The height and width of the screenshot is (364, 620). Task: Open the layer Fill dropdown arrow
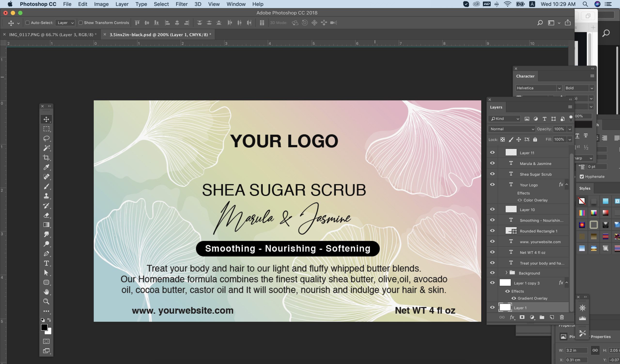[570, 139]
